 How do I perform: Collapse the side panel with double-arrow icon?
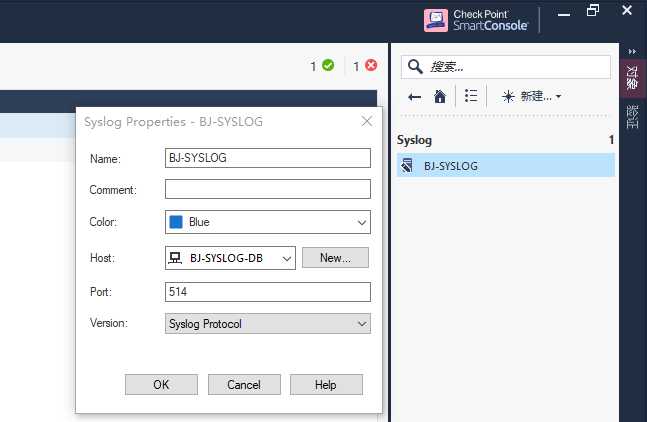click(632, 52)
